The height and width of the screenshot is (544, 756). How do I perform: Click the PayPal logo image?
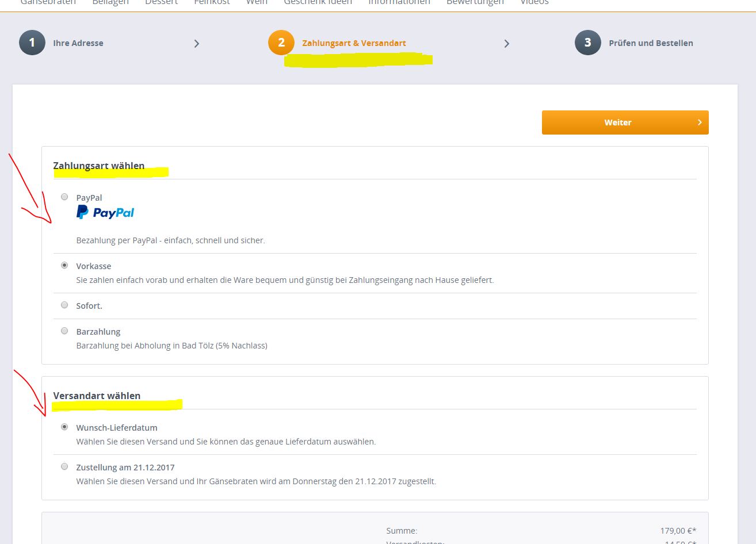coord(105,213)
